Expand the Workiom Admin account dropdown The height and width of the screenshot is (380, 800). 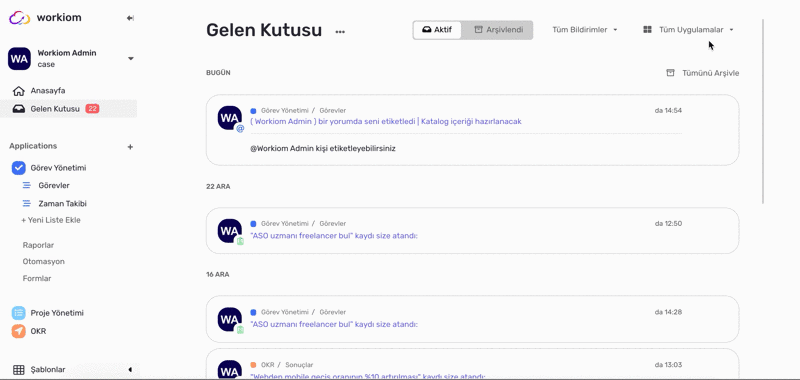(x=131, y=59)
